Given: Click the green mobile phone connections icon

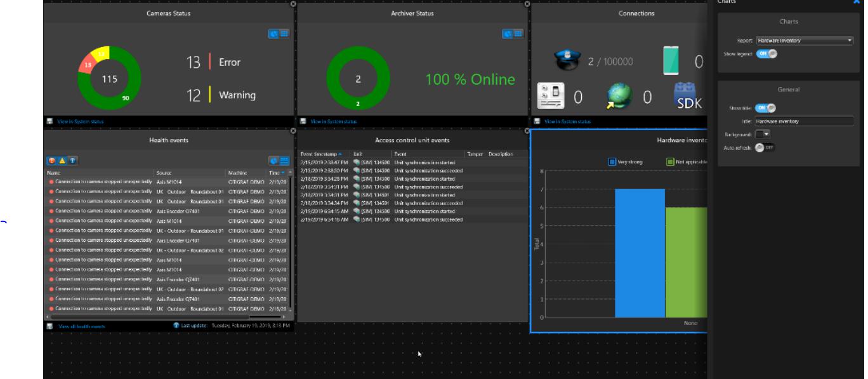Looking at the screenshot, I should point(671,61).
